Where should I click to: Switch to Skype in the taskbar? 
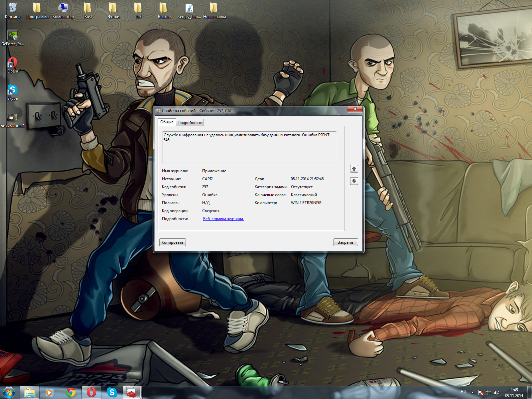(112, 392)
